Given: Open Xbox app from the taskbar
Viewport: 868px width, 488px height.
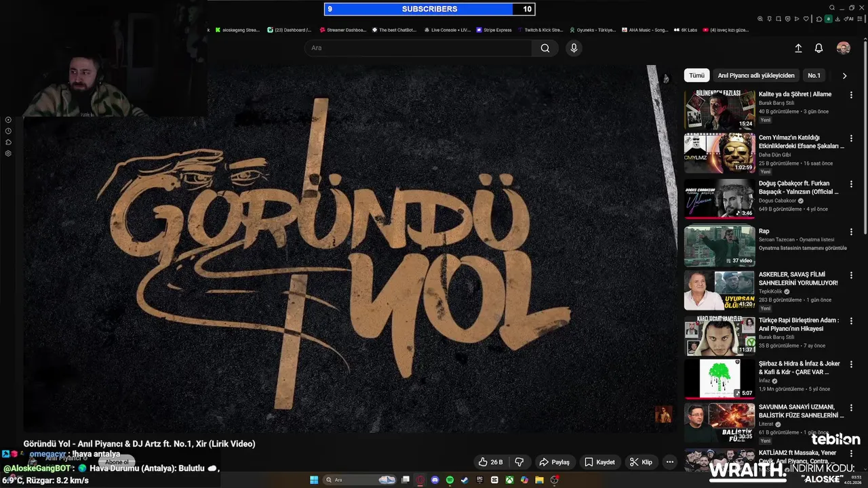Looking at the screenshot, I should (x=509, y=480).
